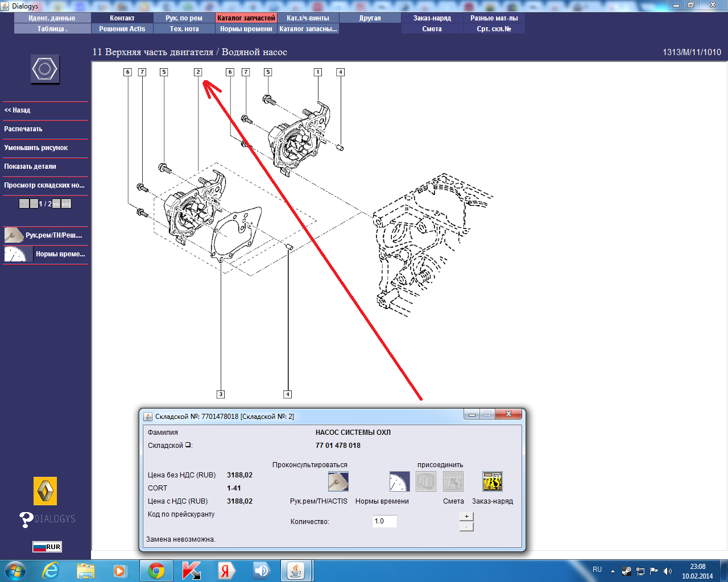Open the Другая tab
The width and height of the screenshot is (728, 582).
coord(370,18)
